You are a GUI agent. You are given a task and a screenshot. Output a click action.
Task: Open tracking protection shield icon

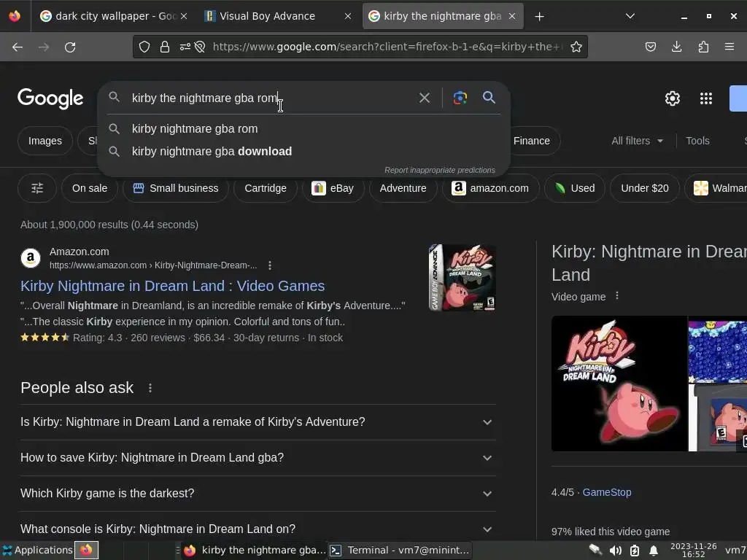tap(144, 47)
